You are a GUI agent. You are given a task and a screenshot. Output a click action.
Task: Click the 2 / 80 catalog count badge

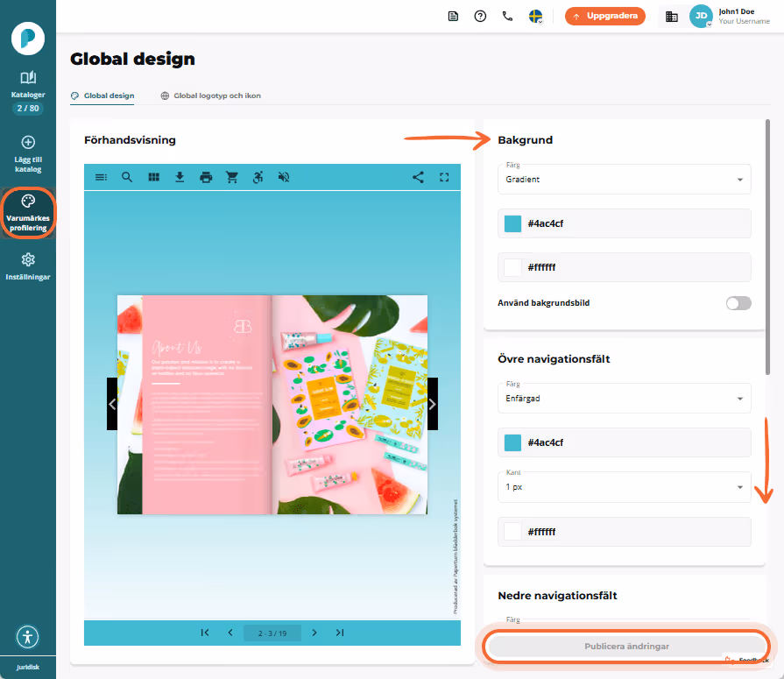coord(28,109)
